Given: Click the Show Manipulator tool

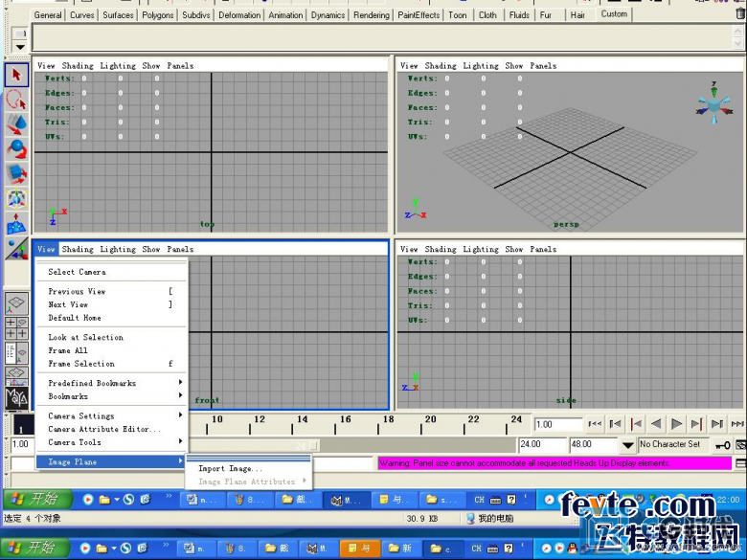Looking at the screenshot, I should (x=16, y=249).
